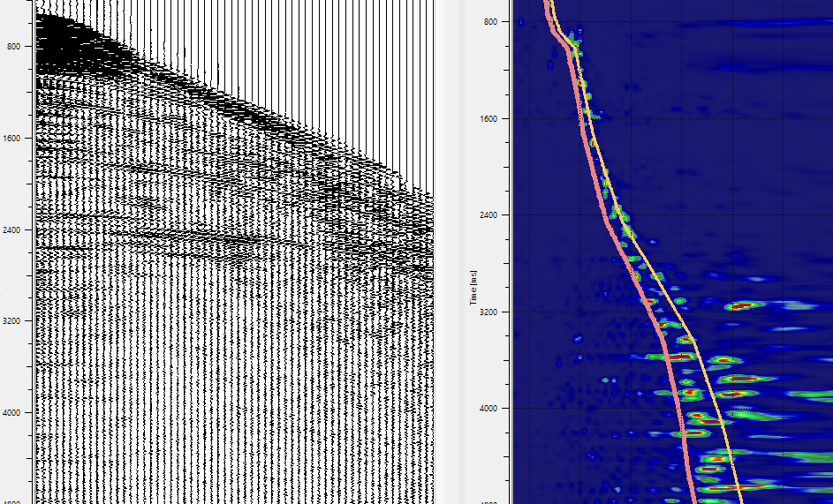Viewport: 833px width, 504px height.
Task: Click the divider between gather and semblance panels
Action: [x=449, y=252]
